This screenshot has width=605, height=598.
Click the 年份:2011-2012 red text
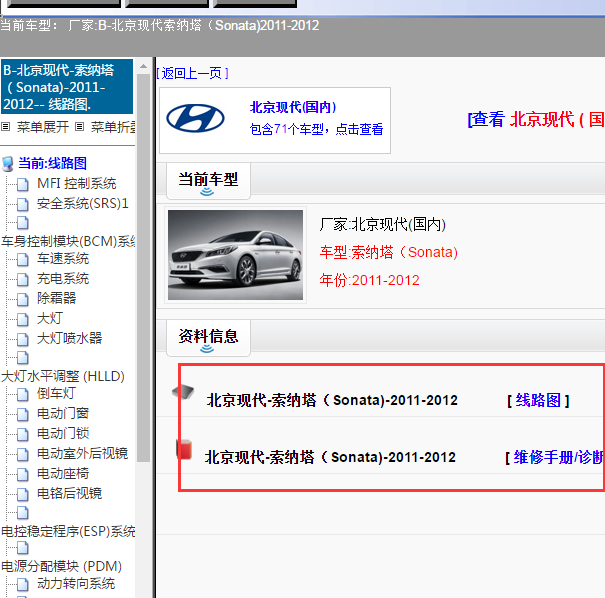pos(369,280)
